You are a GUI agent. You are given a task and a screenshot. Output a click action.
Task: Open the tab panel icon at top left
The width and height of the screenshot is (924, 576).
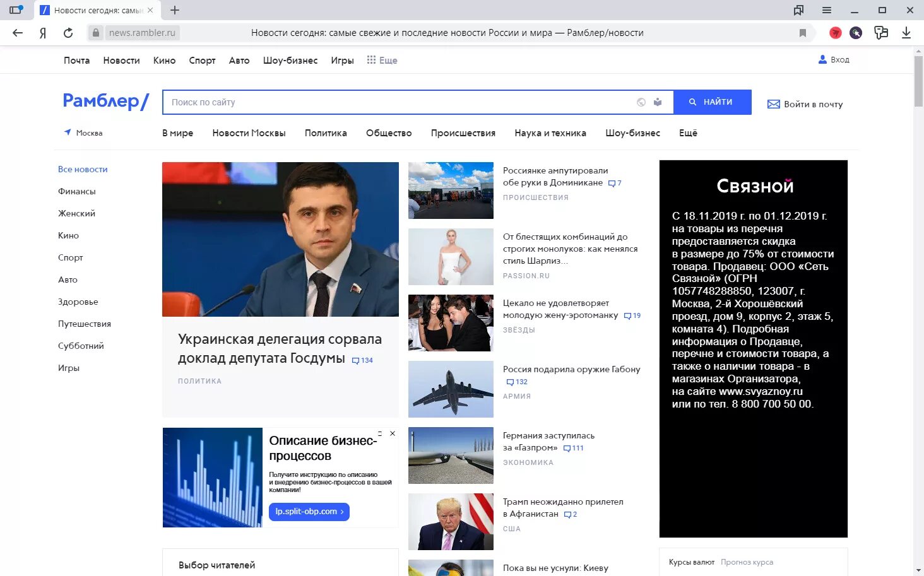(x=16, y=10)
